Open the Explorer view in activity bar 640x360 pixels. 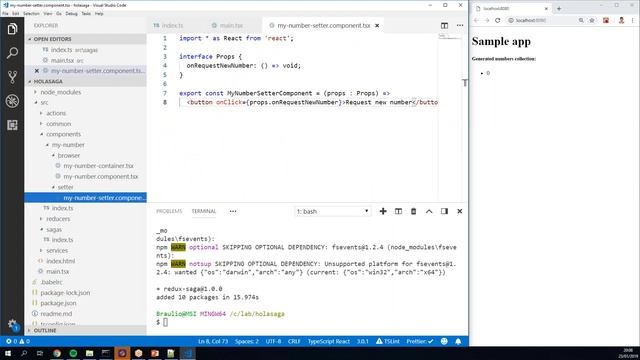tap(12, 29)
